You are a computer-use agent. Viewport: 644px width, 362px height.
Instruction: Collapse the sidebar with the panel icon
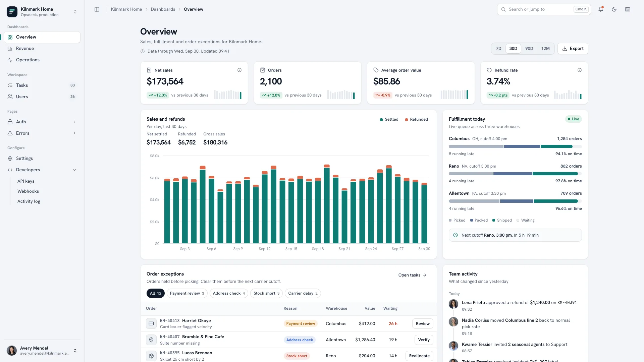click(x=97, y=9)
